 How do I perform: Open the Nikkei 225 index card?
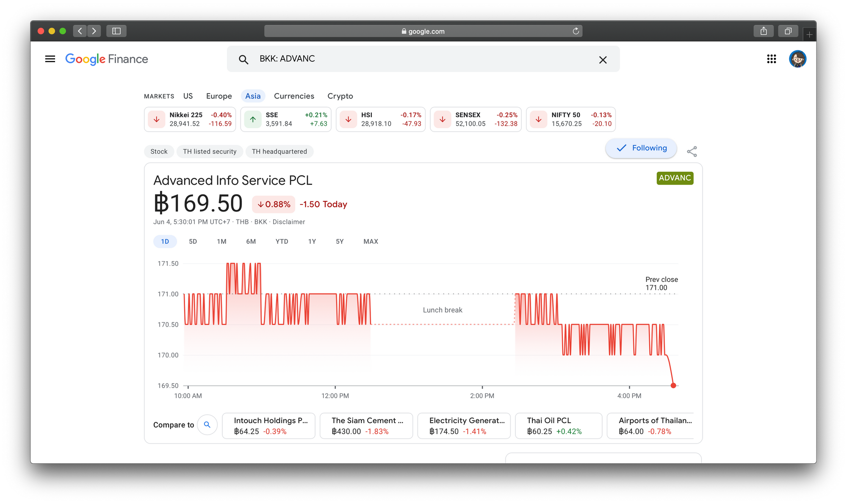tap(190, 119)
